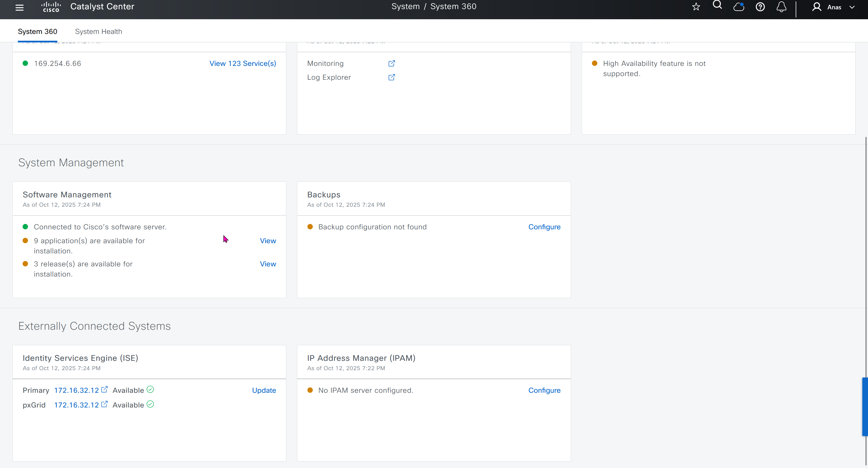Open Log Explorer external link icon
This screenshot has height=468, width=868.
pos(391,77)
